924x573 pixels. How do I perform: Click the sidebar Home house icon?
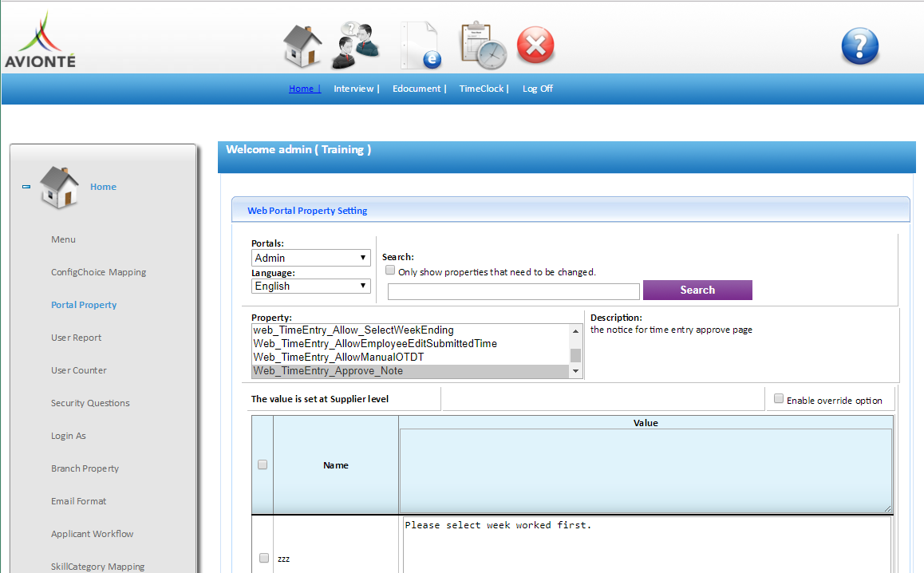click(59, 188)
